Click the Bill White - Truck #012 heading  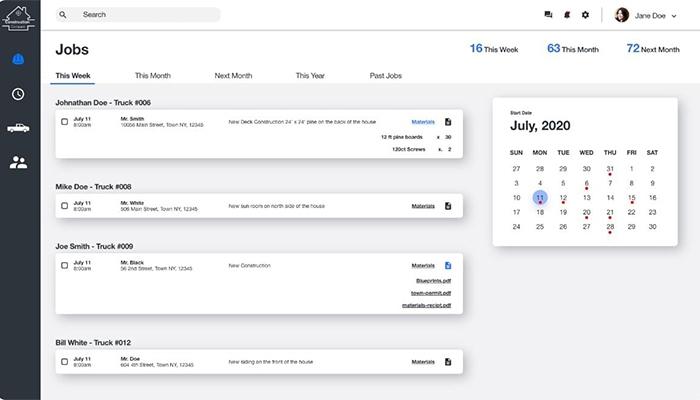tap(93, 343)
